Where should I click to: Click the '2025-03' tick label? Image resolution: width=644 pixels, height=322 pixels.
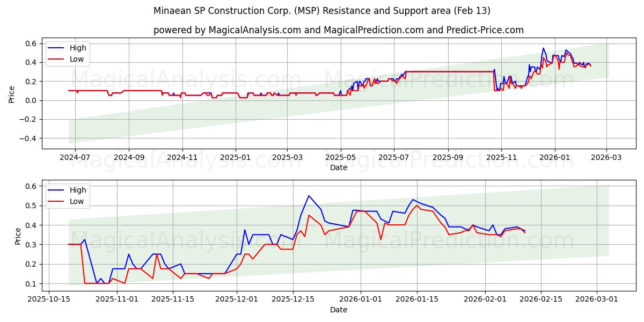(288, 157)
